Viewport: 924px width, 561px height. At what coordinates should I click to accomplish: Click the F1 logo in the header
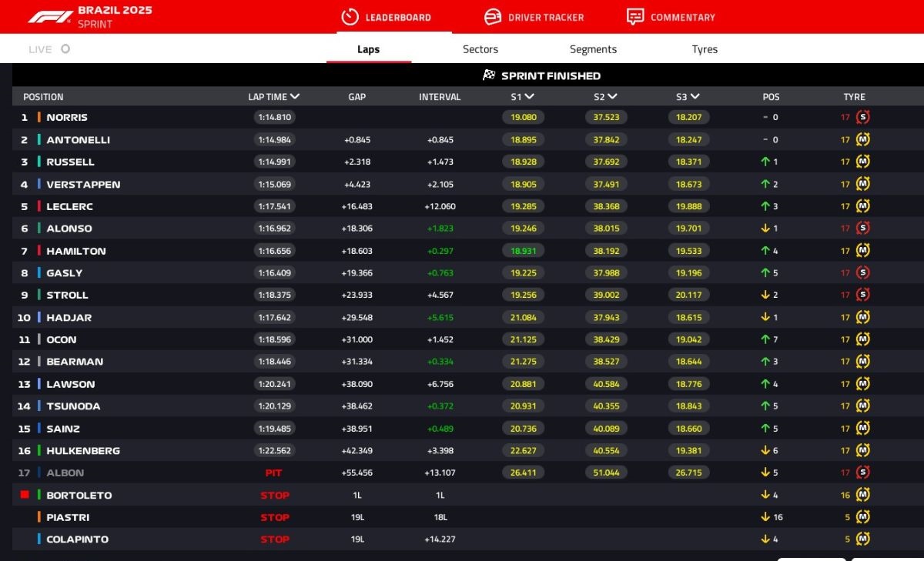[51, 16]
